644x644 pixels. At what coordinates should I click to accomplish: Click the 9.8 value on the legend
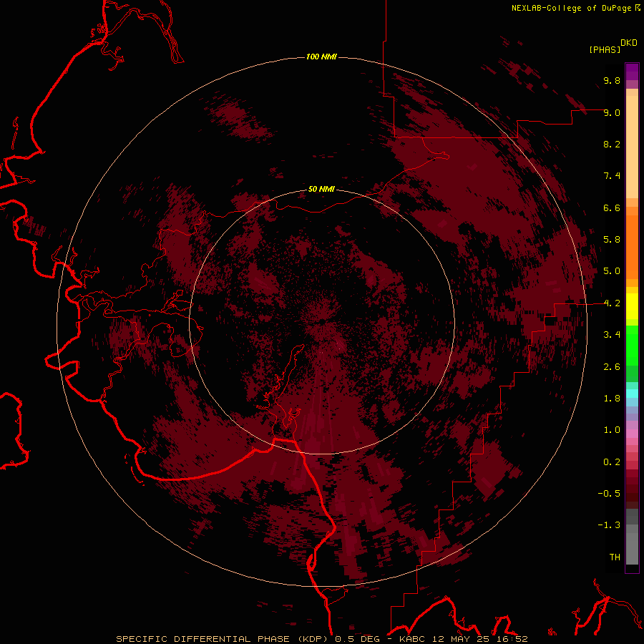612,80
